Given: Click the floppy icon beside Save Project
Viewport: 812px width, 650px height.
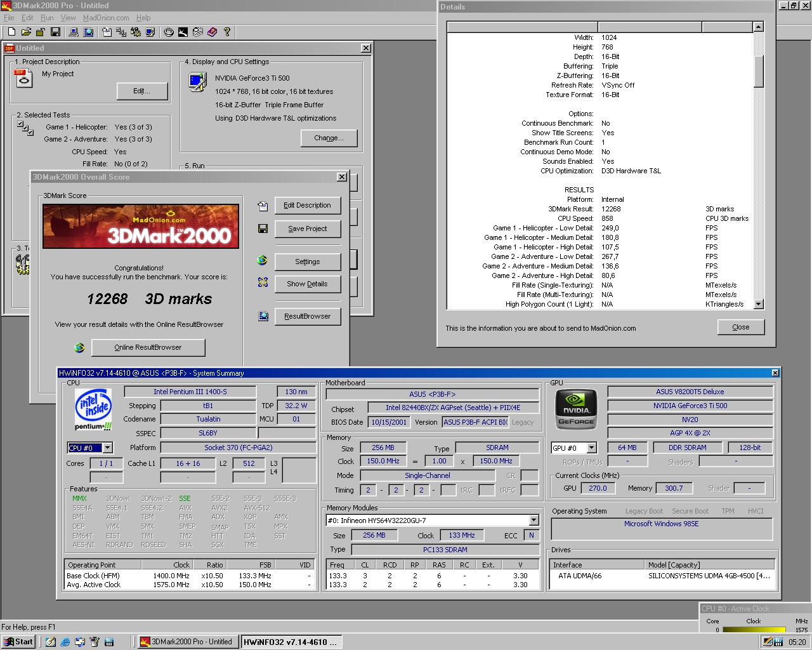Looking at the screenshot, I should (x=263, y=229).
